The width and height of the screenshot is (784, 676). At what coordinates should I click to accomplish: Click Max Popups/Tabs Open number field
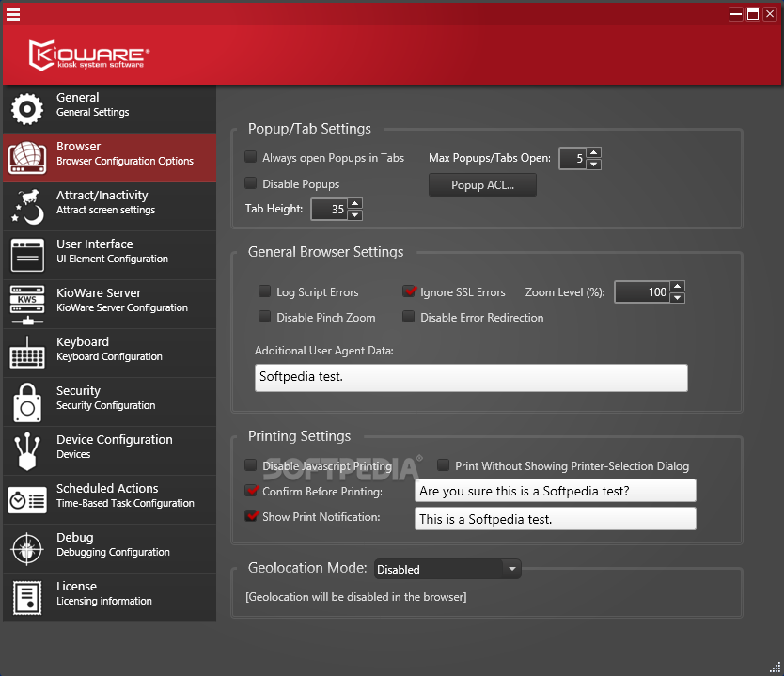click(x=572, y=159)
